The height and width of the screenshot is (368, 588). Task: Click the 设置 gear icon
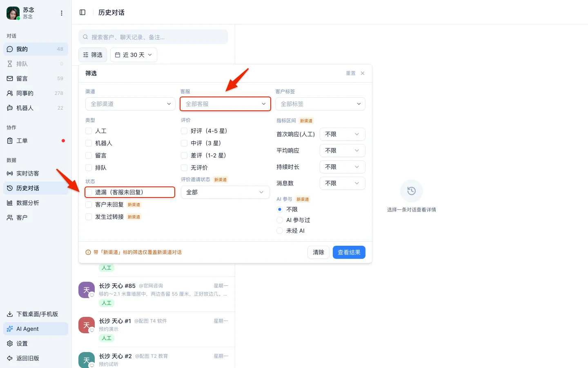tap(10, 343)
